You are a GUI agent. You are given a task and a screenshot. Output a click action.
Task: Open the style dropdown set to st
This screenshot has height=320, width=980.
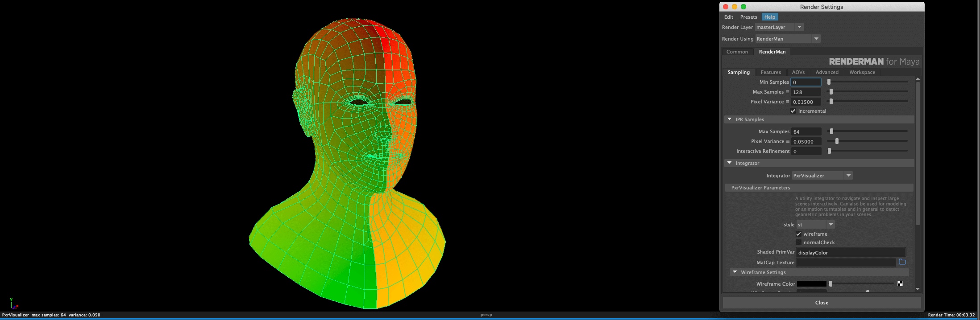[x=815, y=225]
